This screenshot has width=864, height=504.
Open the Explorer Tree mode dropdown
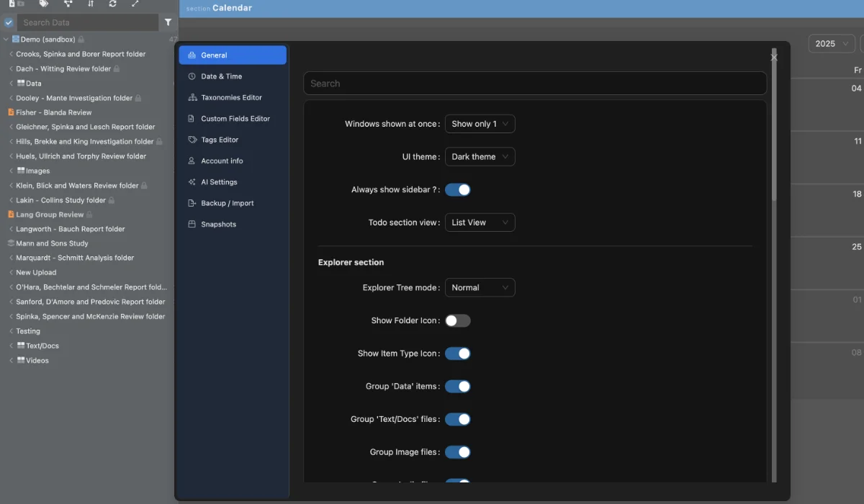point(480,288)
